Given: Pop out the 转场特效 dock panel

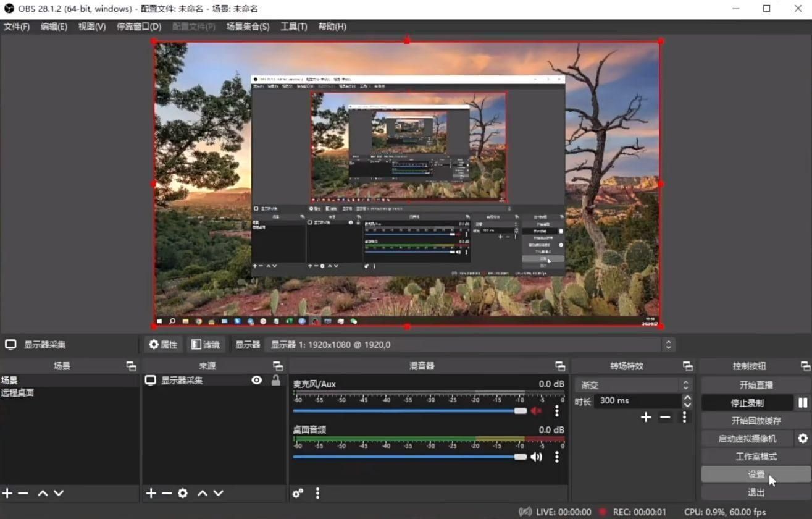Looking at the screenshot, I should click(x=687, y=366).
